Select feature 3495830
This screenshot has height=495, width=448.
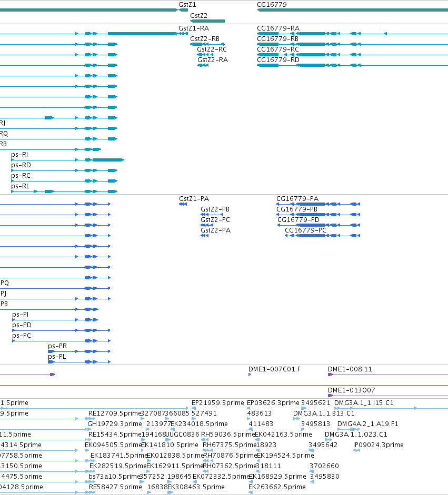324,477
